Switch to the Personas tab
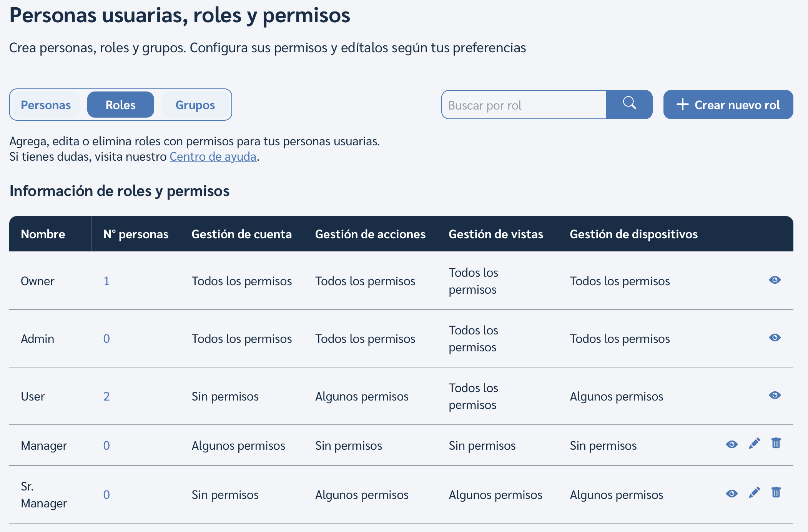Screen dimensions: 808x532 [46, 105]
